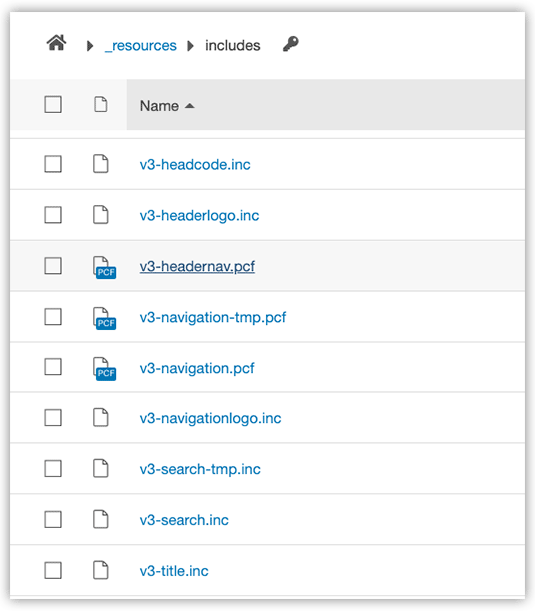Click the PCF icon for v3-navigation-tmp.pcf
535x611 pixels.
104,318
